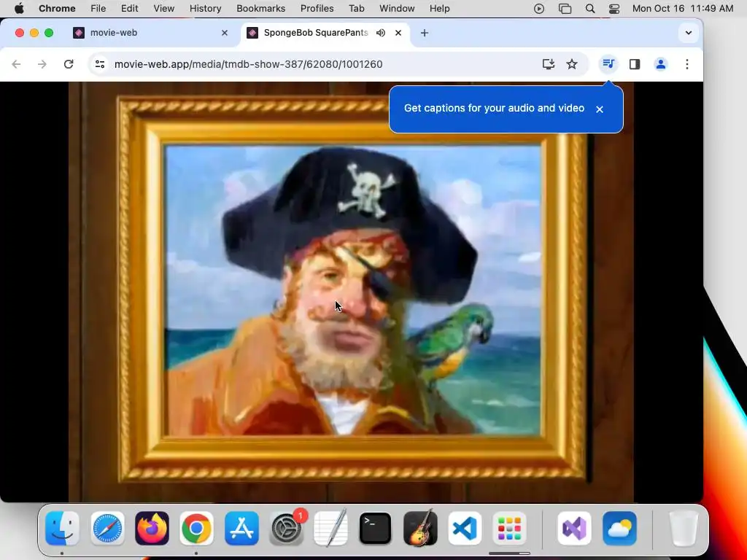Open a new tab with plus button
747x560 pixels.
pos(425,33)
